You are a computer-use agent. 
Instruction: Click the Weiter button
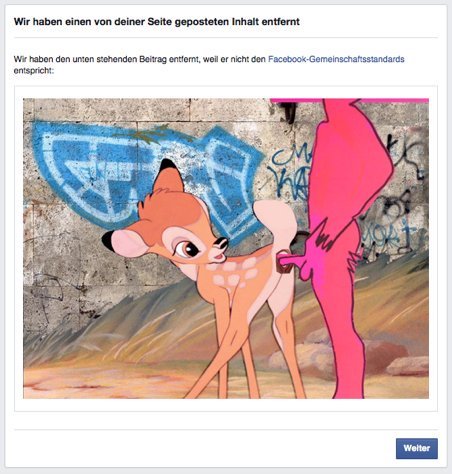[x=417, y=448]
